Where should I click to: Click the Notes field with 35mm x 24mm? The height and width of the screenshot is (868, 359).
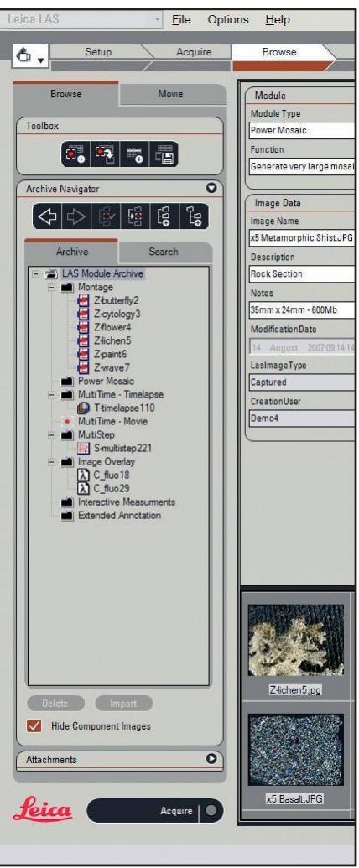(x=302, y=310)
